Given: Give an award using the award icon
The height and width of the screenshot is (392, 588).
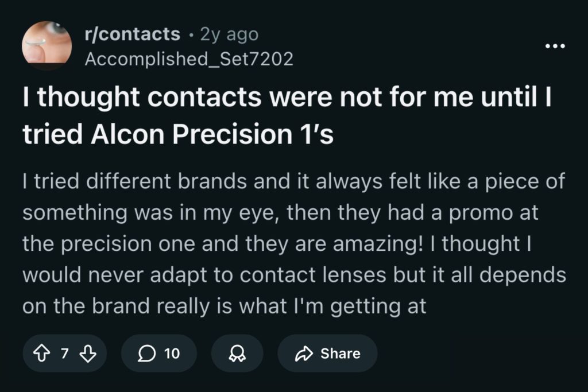Looking at the screenshot, I should tap(237, 354).
